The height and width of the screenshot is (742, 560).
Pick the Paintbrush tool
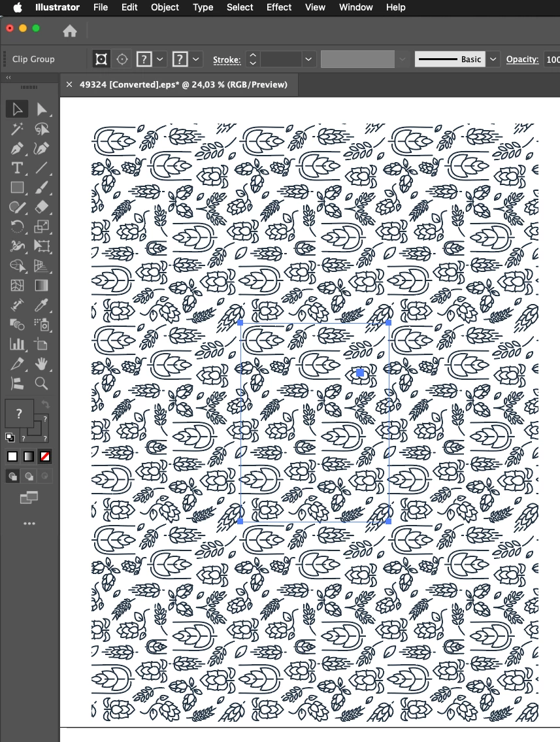[x=42, y=188]
